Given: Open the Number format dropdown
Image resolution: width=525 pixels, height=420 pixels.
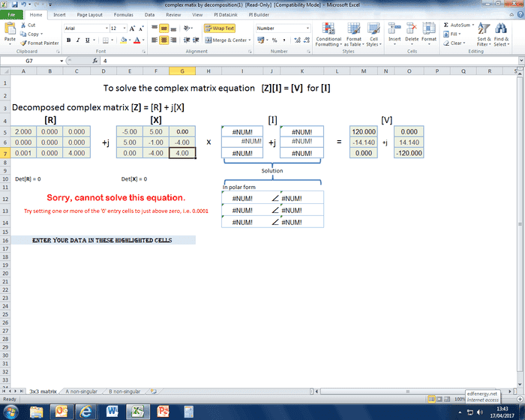Looking at the screenshot, I should coord(307,28).
